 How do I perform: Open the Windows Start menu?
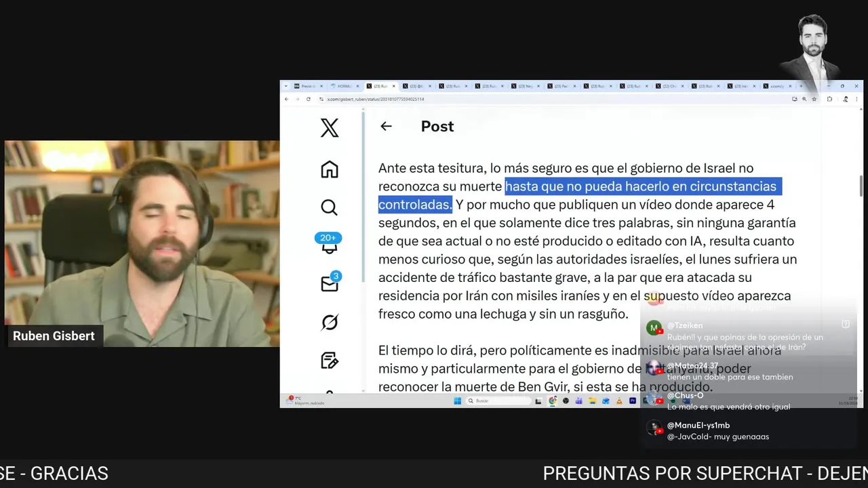tap(457, 401)
